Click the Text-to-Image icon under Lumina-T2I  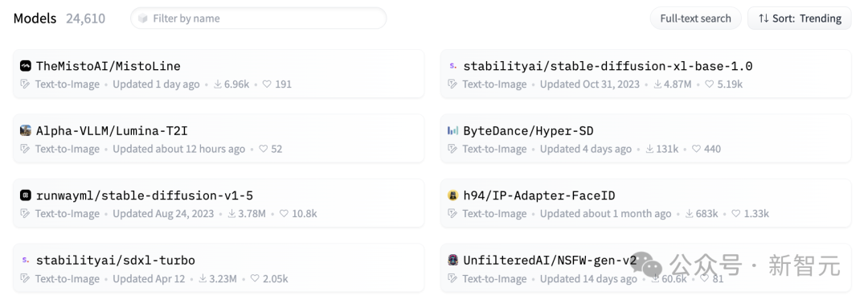tap(25, 149)
